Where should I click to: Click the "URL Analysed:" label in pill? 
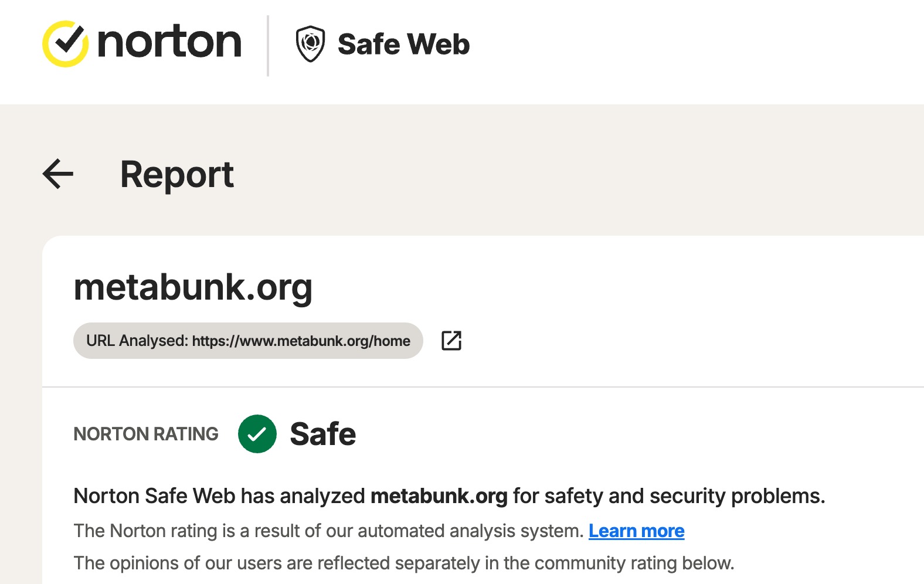[137, 341]
